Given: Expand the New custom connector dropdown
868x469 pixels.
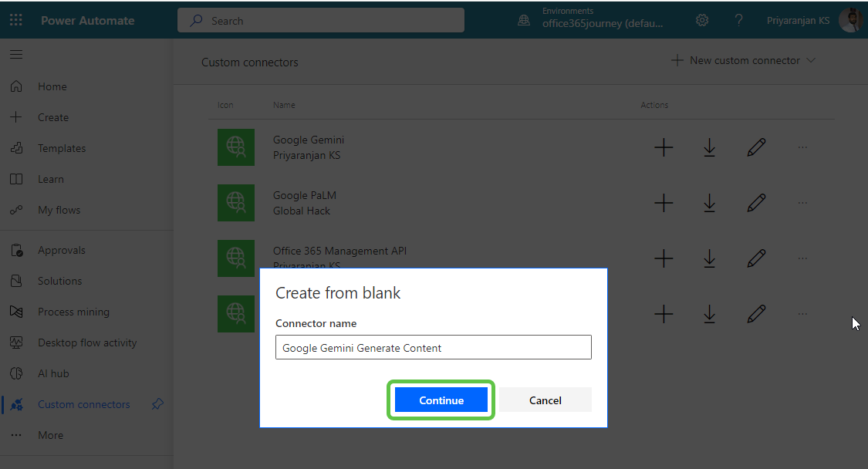Looking at the screenshot, I should coord(810,60).
